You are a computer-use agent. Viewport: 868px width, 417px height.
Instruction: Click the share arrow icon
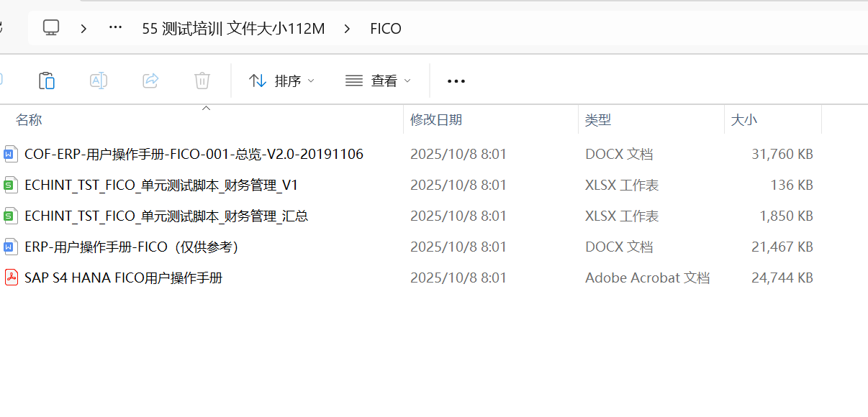pos(150,81)
